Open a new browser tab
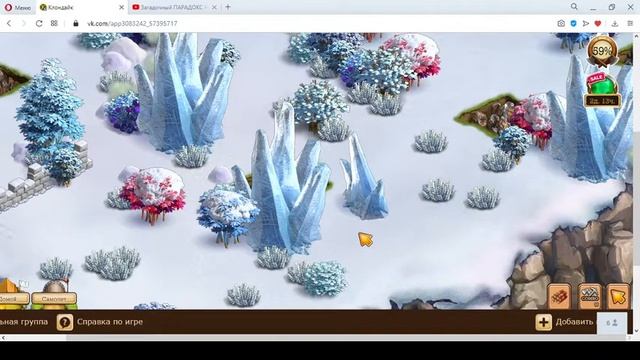Viewport: 640px width, 360px height. [228, 7]
